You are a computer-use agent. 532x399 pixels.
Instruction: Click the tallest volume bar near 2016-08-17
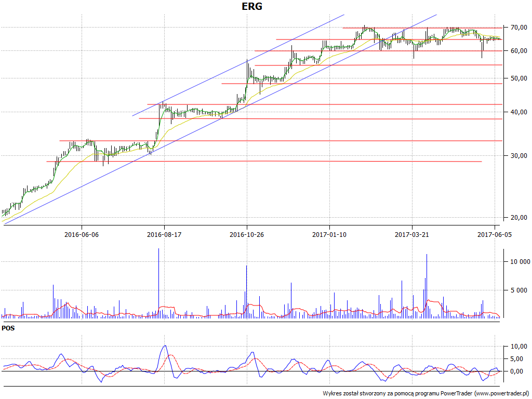(158, 283)
